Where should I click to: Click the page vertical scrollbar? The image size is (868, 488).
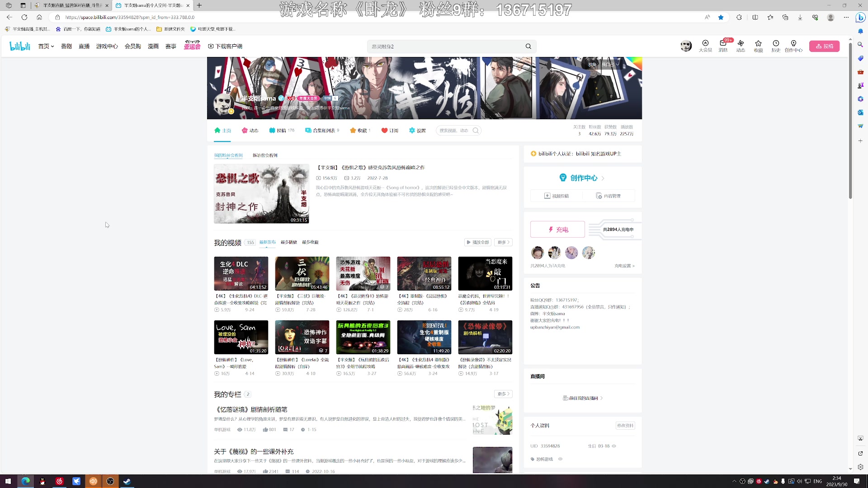coord(850,122)
